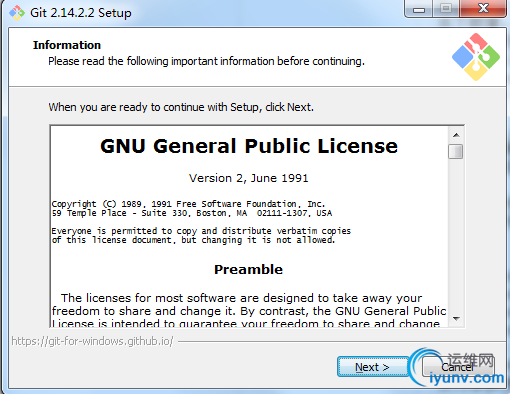
Task: Click the Git icon in title bar
Action: (x=17, y=13)
